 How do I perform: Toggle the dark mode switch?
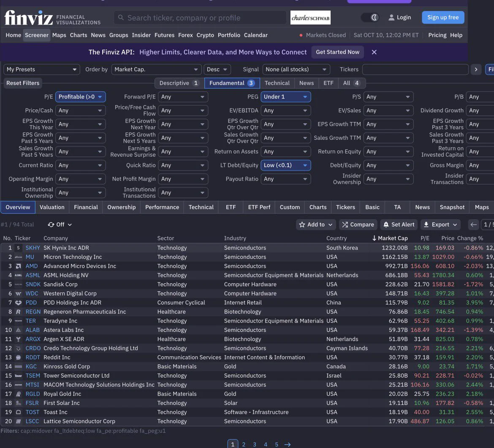370,17
